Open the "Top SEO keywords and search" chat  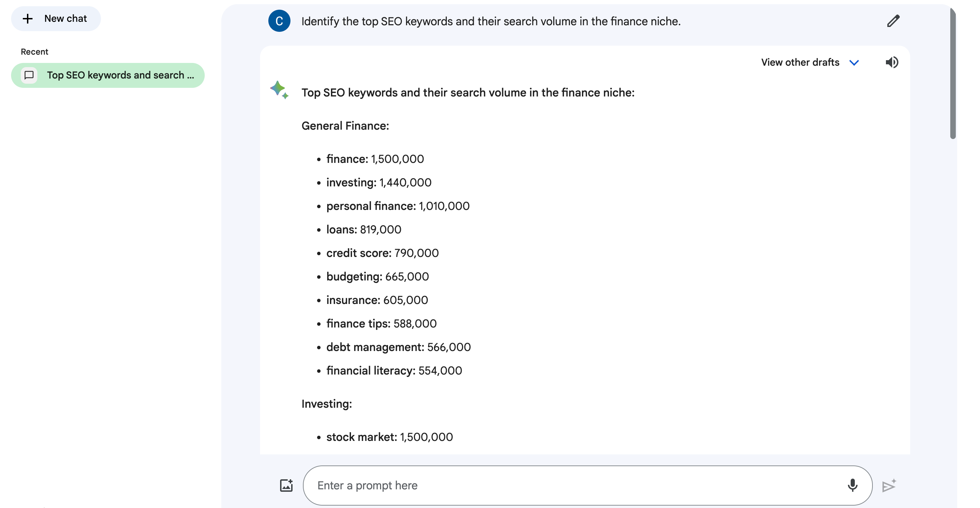(120, 75)
